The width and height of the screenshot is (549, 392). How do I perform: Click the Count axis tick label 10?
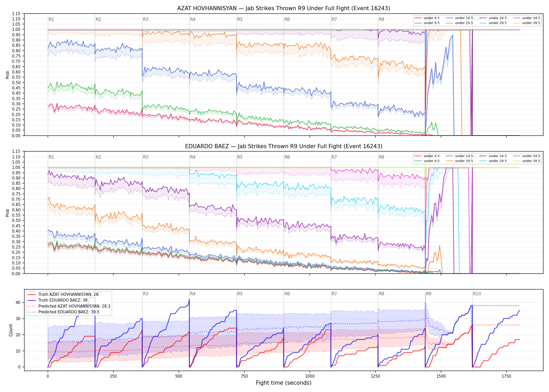[18, 351]
